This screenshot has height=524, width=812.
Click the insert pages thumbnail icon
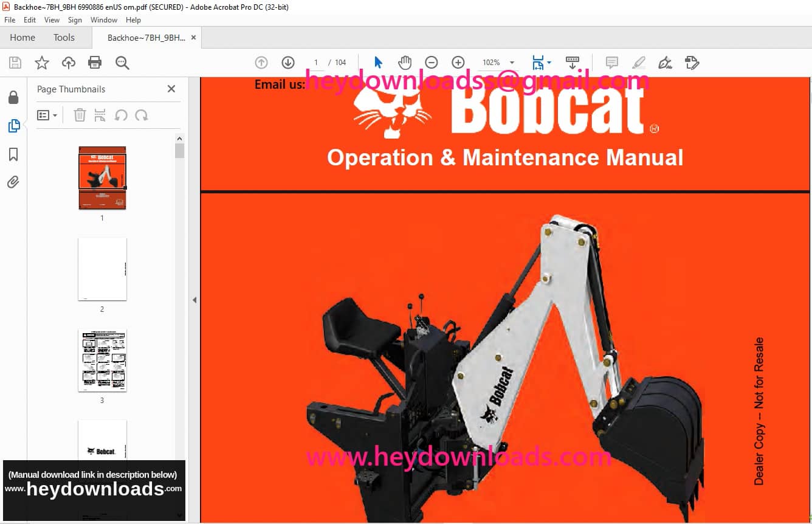pos(100,115)
